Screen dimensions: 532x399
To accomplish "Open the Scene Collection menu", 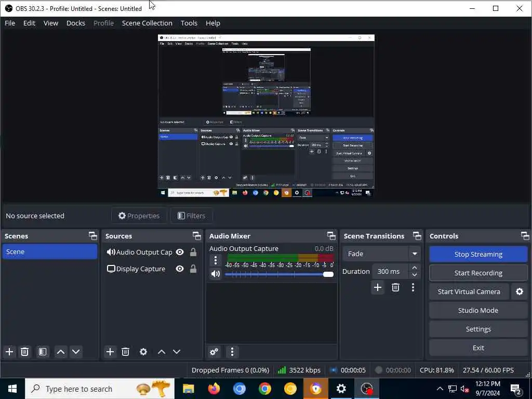I will (x=147, y=23).
